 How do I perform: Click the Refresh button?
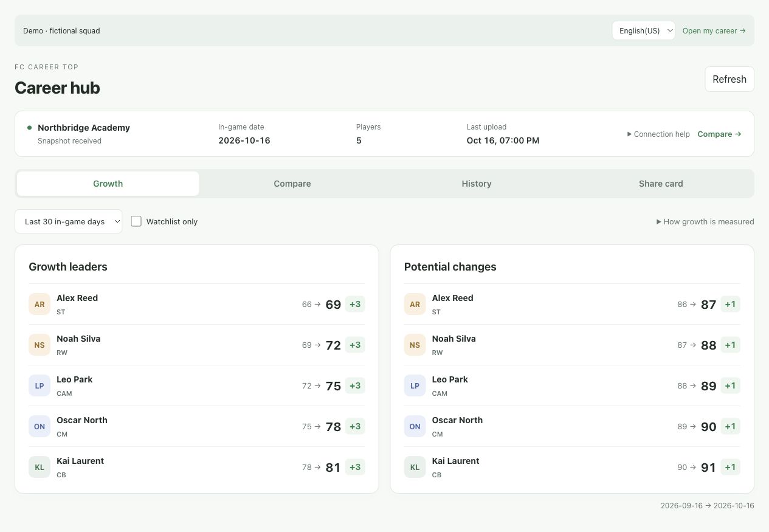(x=729, y=79)
